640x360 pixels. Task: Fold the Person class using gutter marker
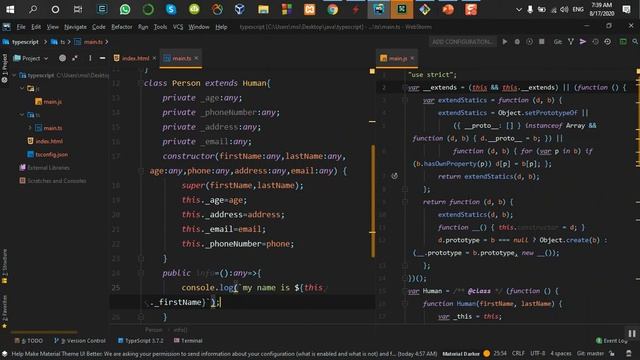141,83
